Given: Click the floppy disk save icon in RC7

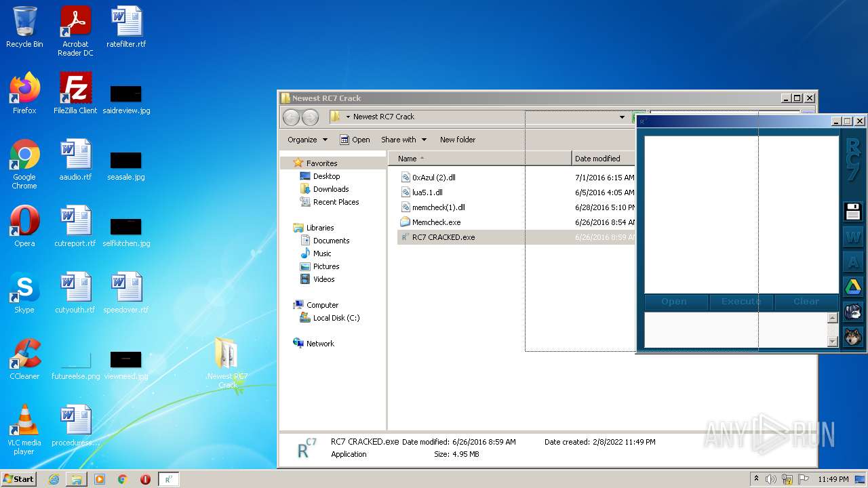Looking at the screenshot, I should tap(852, 212).
